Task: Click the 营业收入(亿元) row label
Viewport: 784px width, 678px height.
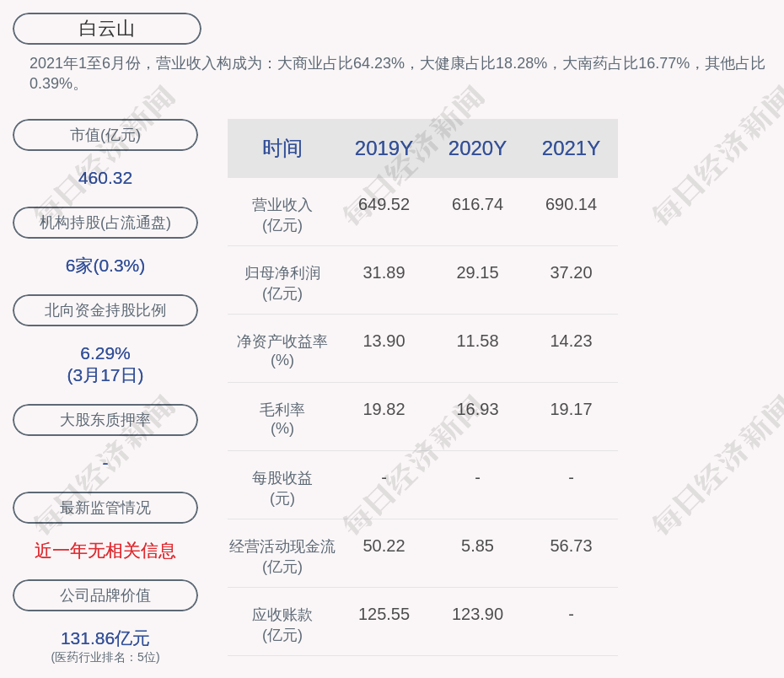Action: tap(282, 215)
